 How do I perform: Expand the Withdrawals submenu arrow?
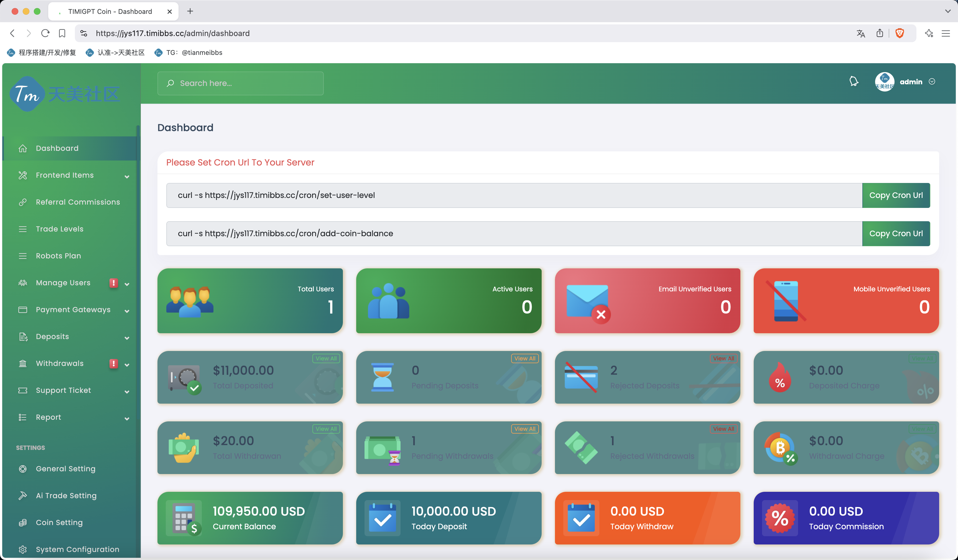(127, 365)
